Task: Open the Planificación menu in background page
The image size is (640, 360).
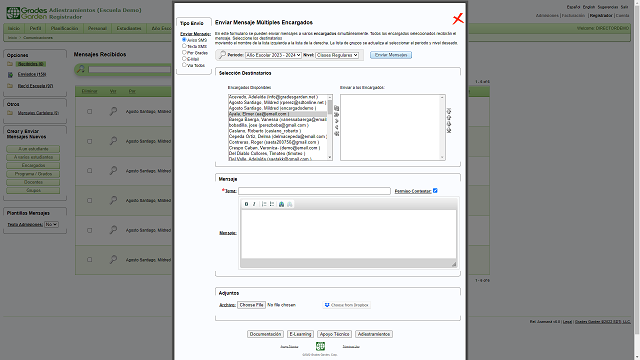Action: click(x=64, y=28)
